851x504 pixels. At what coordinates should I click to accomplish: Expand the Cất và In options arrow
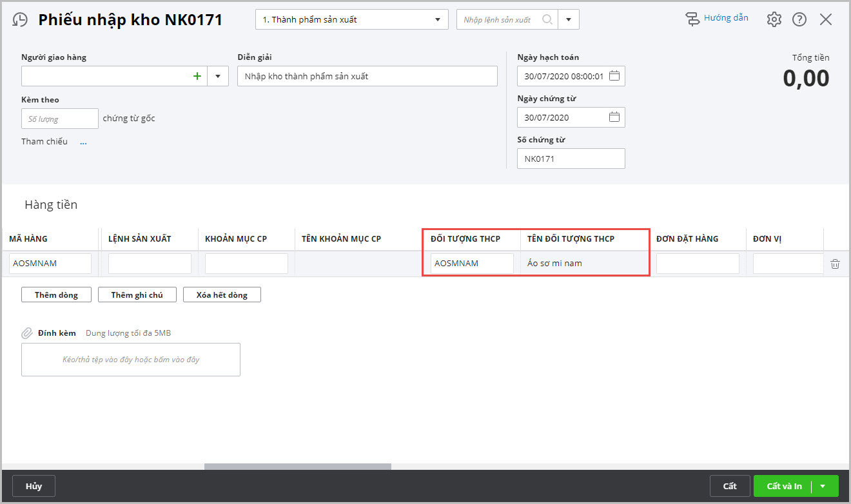point(823,486)
